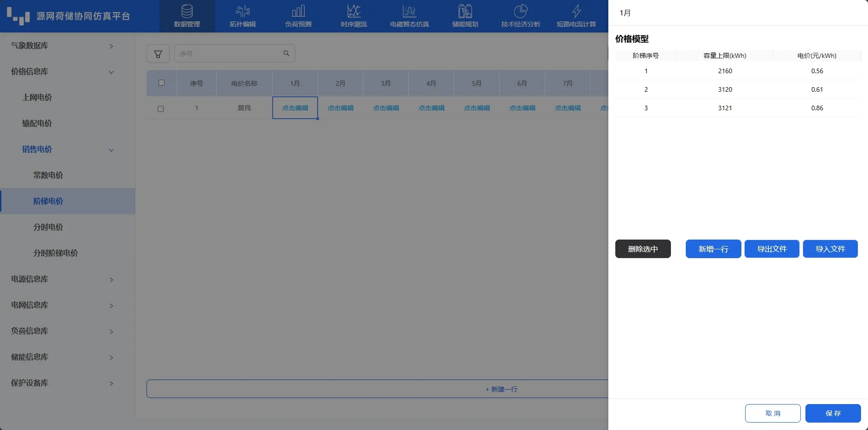Open the 电磁暂态仿真 waveform icon
The image size is (868, 430).
(x=409, y=11)
